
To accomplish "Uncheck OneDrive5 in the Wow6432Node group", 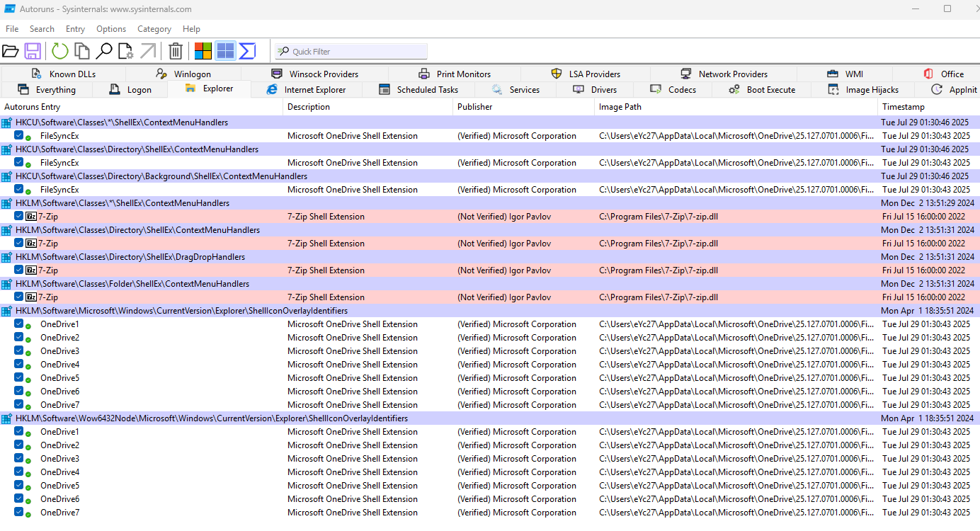I will point(18,485).
